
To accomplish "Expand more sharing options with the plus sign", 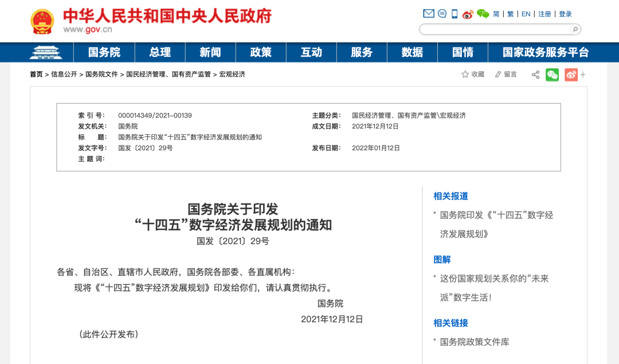I will point(583,75).
